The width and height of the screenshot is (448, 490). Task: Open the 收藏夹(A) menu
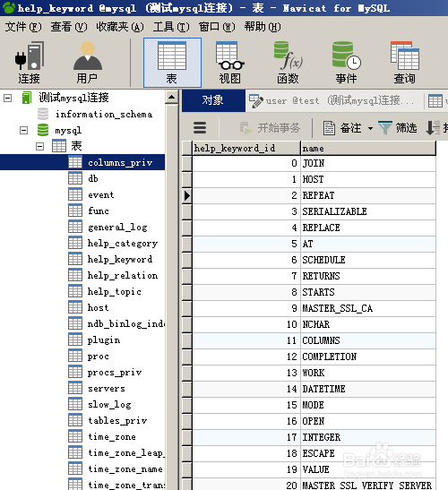[x=120, y=27]
